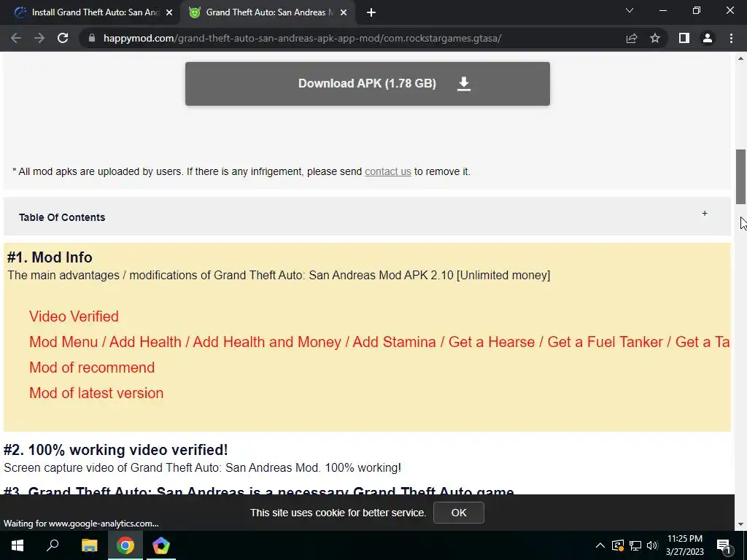This screenshot has height=560, width=747.
Task: Minimize the Chrome window
Action: (x=662, y=10)
